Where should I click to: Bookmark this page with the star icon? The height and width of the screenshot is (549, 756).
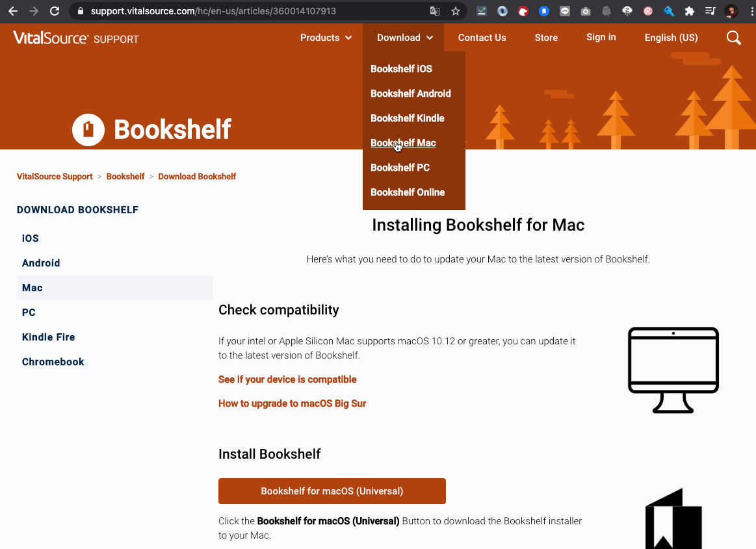(x=455, y=11)
